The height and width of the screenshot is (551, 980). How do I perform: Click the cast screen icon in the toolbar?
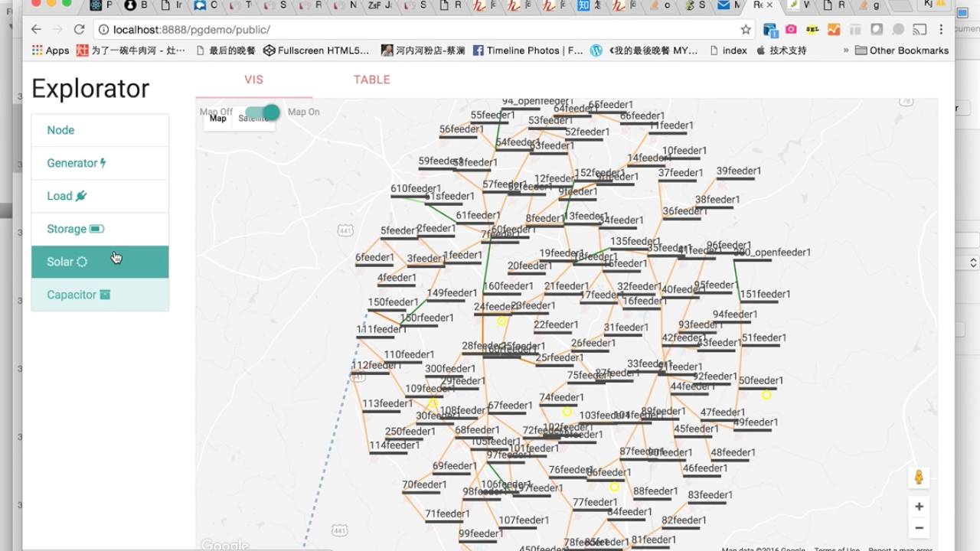pyautogui.click(x=920, y=29)
